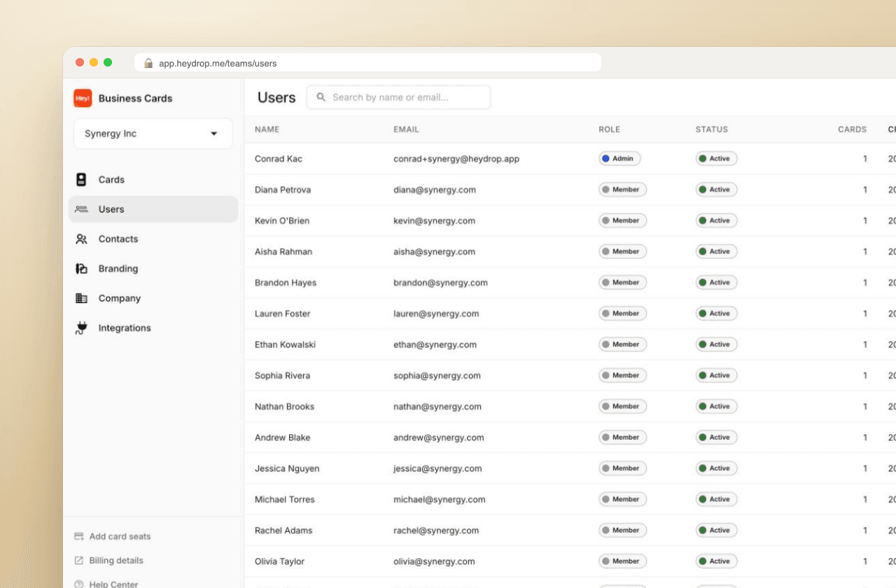
Task: Focus the Search by name or email field
Action: [398, 97]
